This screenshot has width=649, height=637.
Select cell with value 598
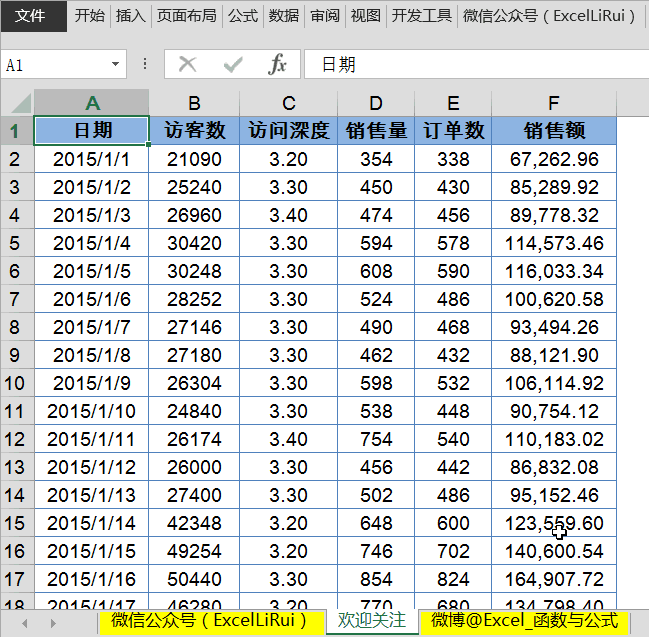pyautogui.click(x=376, y=383)
